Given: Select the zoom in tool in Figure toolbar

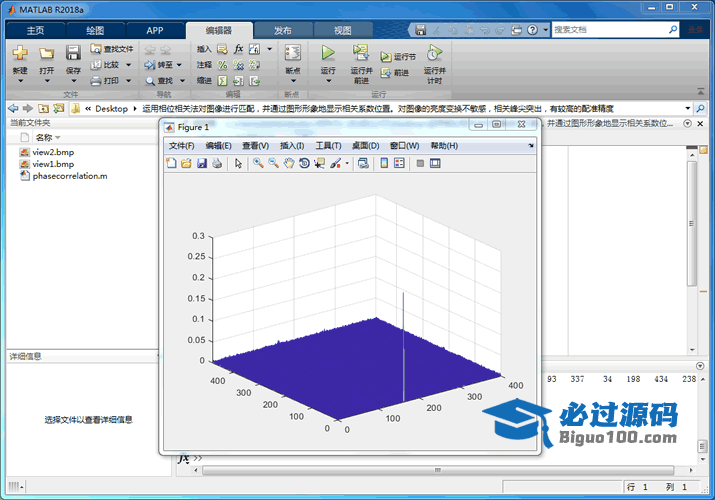Looking at the screenshot, I should pyautogui.click(x=258, y=163).
